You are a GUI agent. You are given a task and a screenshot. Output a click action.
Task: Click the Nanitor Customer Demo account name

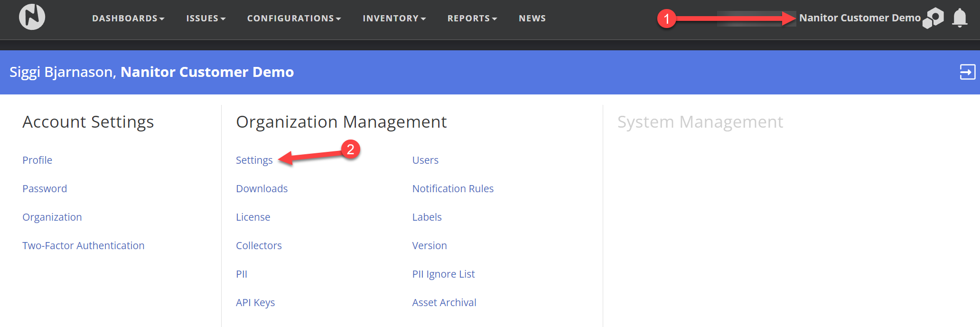(x=859, y=18)
